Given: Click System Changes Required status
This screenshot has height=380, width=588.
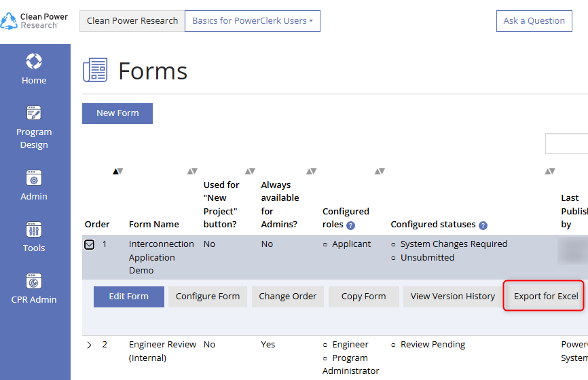Looking at the screenshot, I should click(x=454, y=244).
